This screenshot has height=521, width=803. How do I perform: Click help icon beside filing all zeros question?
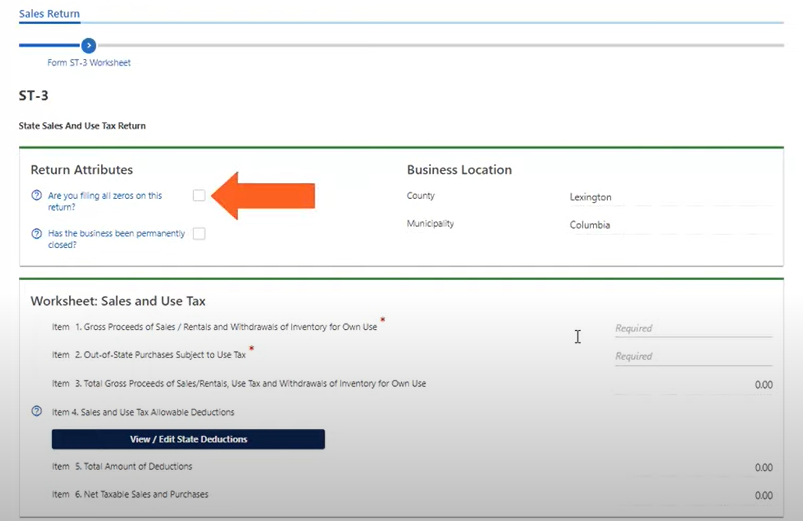pos(36,195)
